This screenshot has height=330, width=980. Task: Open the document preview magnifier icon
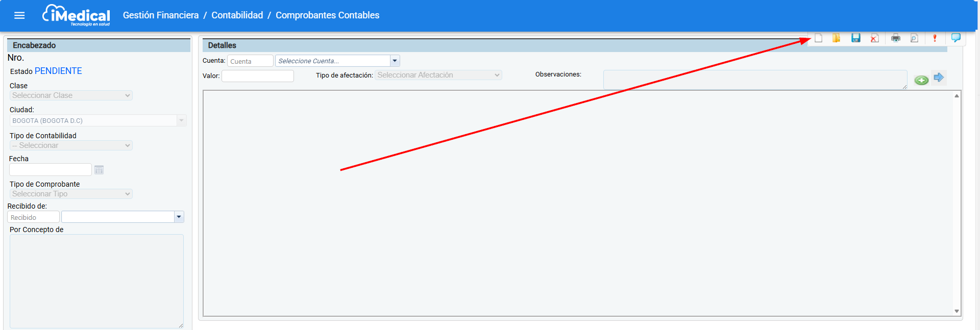coord(914,38)
